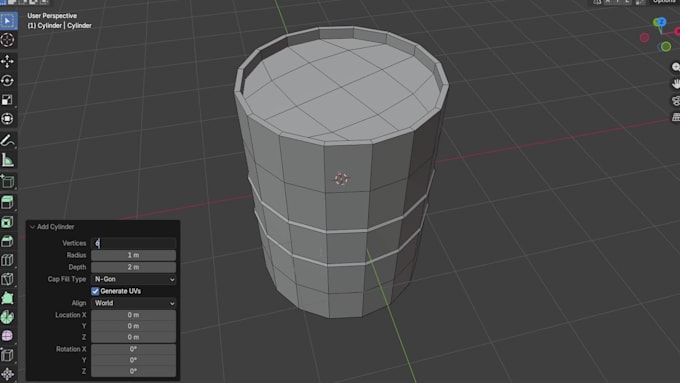The height and width of the screenshot is (383, 680).
Task: Open the Cap Fill Type dropdown
Action: [x=134, y=279]
